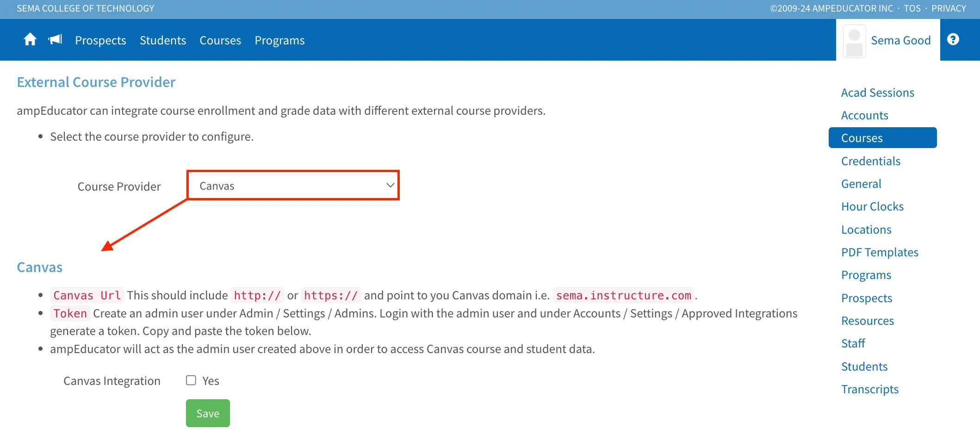
Task: Open the Course Provider dropdown
Action: (x=293, y=186)
